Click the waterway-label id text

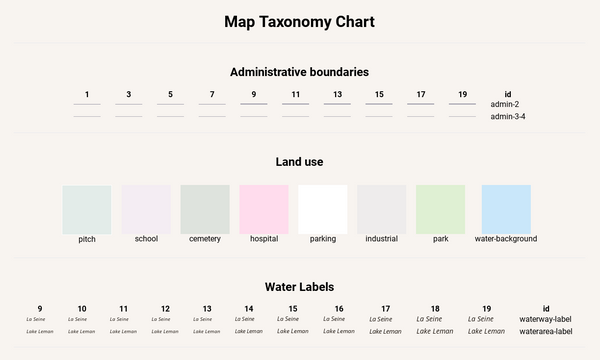click(x=545, y=319)
